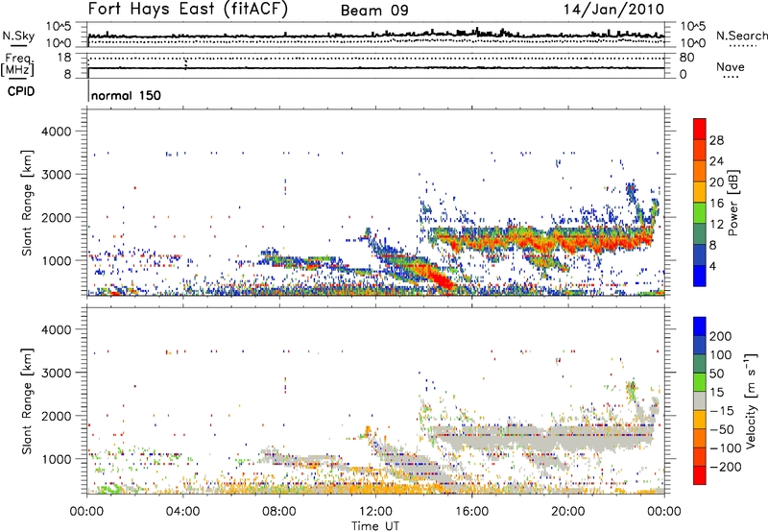This screenshot has height=532, width=768.
Task: Click the '200' value on the velocity colorbar
Action: [x=721, y=336]
